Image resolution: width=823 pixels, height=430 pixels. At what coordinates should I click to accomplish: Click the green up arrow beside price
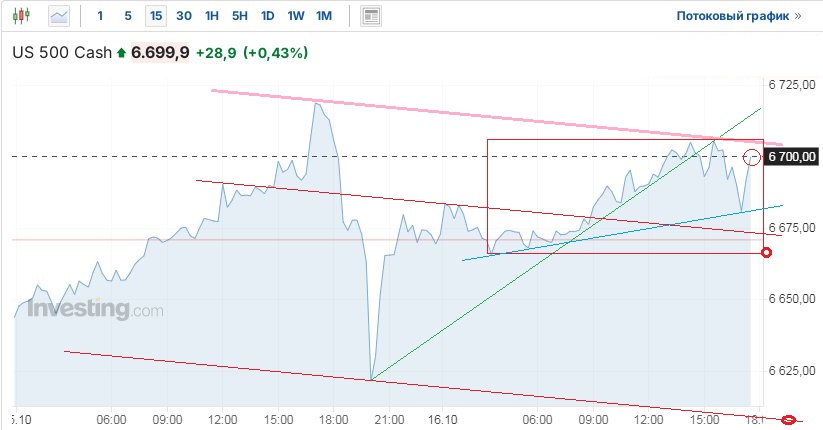122,52
